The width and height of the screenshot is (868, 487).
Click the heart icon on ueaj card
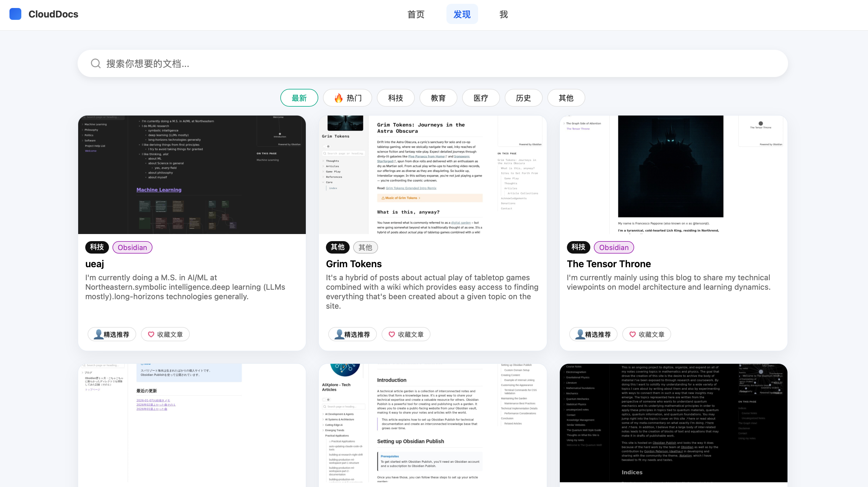tap(151, 334)
